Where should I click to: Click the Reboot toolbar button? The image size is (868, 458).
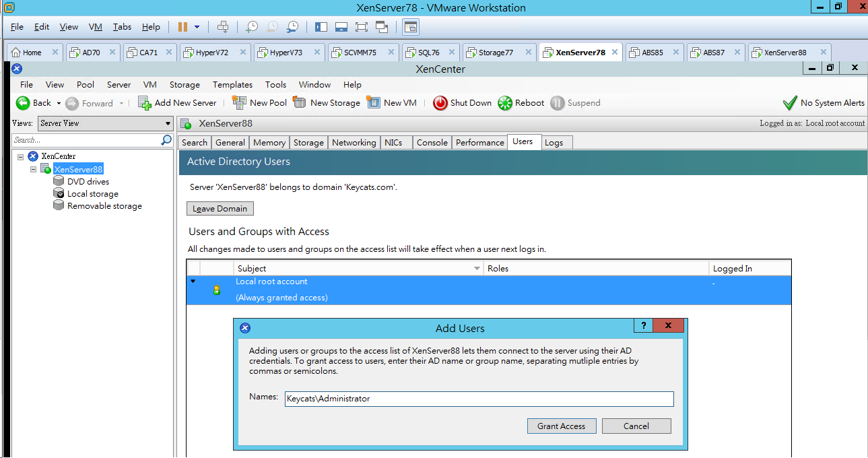pyautogui.click(x=521, y=103)
